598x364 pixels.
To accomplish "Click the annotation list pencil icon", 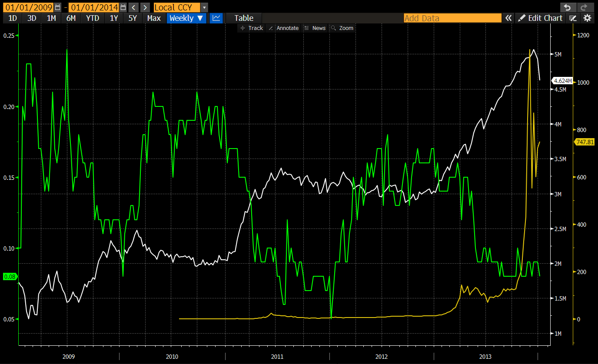I will 573,18.
